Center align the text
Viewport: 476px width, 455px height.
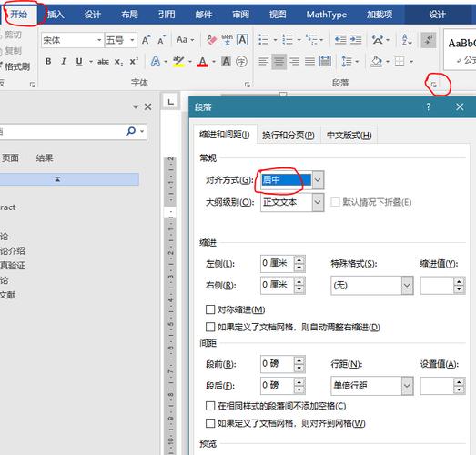click(279, 62)
